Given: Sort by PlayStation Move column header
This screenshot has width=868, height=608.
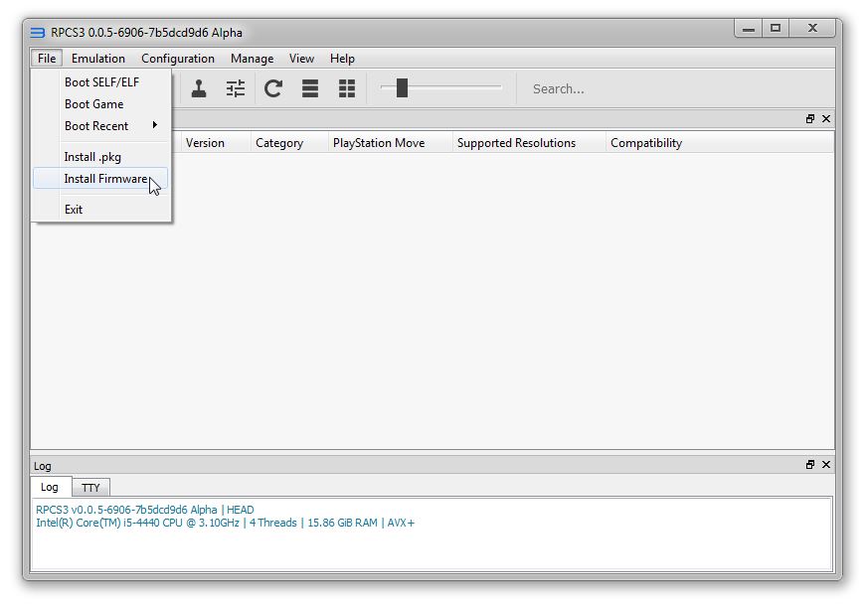Looking at the screenshot, I should (x=391, y=143).
